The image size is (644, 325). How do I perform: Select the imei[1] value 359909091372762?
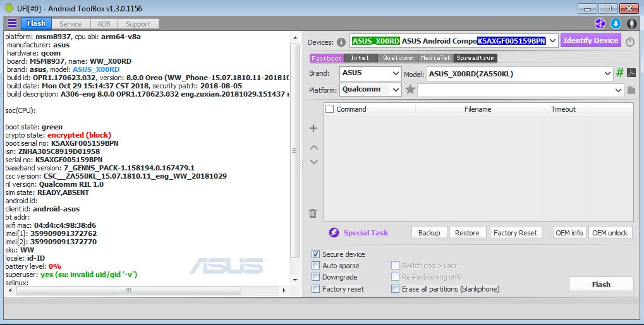(x=64, y=233)
